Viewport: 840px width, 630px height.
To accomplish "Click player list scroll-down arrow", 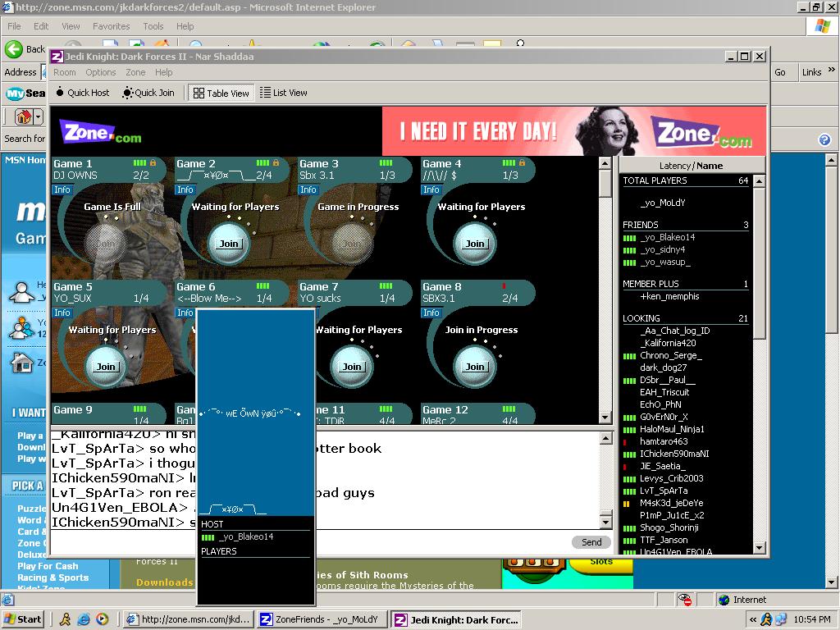I will pyautogui.click(x=759, y=547).
